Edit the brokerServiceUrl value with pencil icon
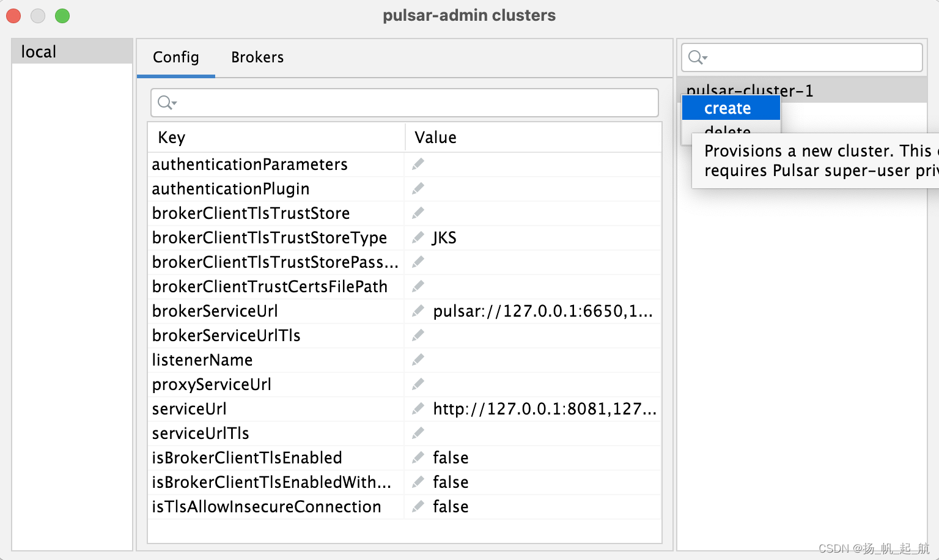 [x=418, y=311]
